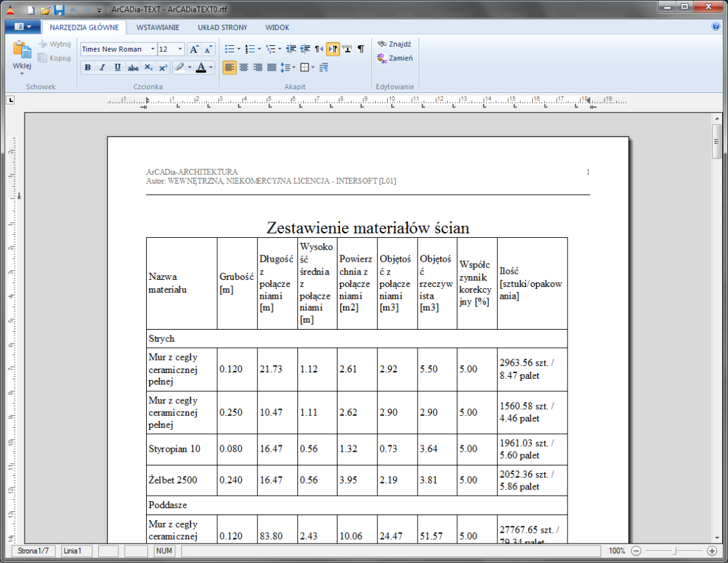
Task: Paste using the Wklej clipboard icon
Action: click(22, 50)
